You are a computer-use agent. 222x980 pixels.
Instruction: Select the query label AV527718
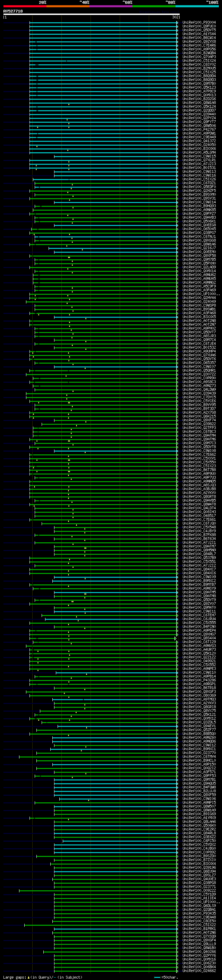(13, 11)
